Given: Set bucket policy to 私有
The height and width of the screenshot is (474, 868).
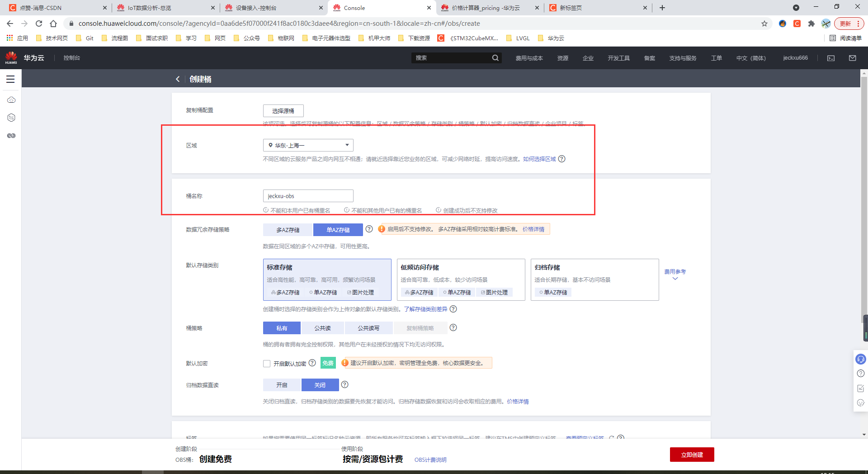Looking at the screenshot, I should coord(282,328).
